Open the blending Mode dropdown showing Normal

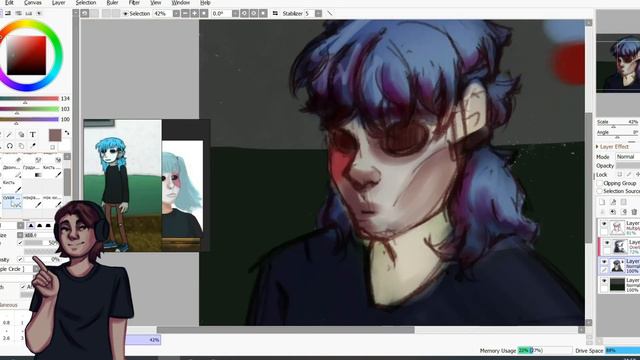click(x=628, y=157)
